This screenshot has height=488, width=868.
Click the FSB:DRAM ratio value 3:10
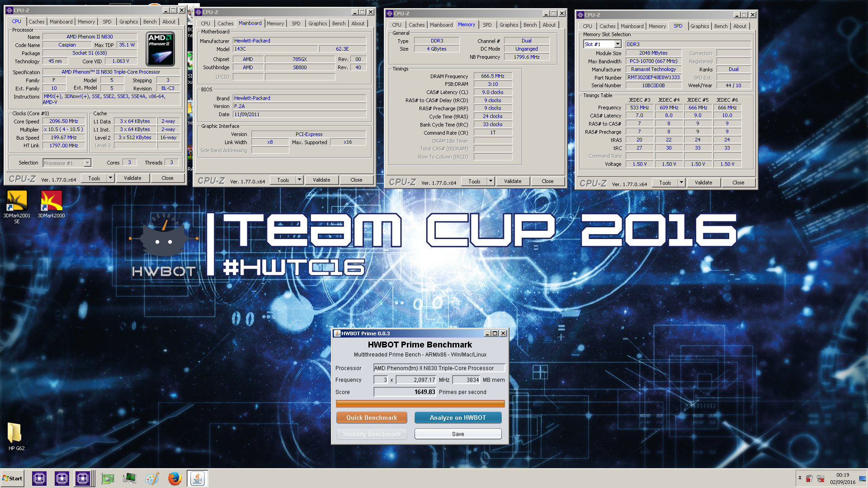click(x=493, y=84)
